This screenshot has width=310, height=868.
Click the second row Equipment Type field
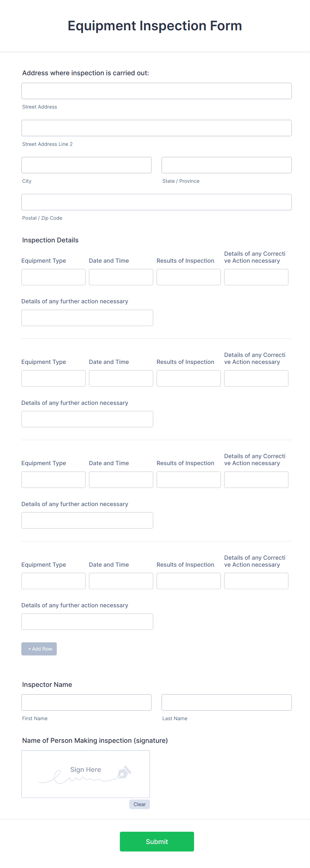coord(53,378)
